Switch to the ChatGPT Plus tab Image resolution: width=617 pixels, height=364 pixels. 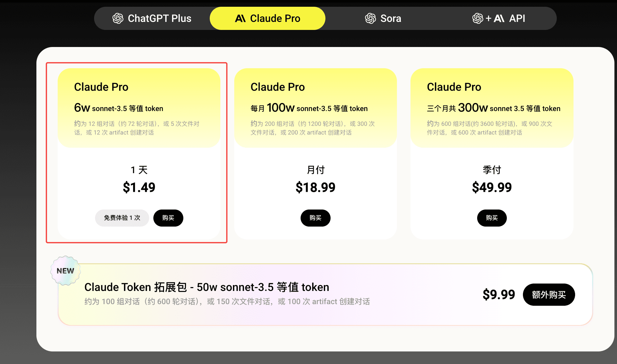pos(152,18)
